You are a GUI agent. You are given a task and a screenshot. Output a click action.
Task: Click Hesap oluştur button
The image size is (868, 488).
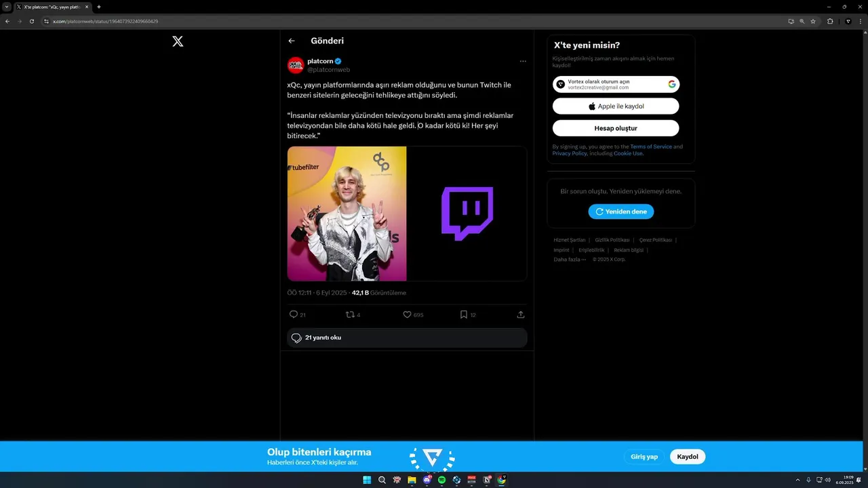(616, 128)
